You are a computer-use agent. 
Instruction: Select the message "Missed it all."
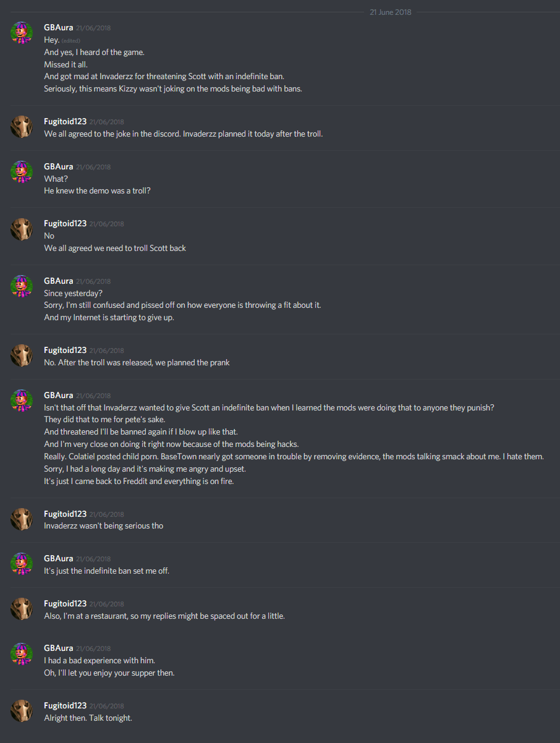click(x=70, y=64)
